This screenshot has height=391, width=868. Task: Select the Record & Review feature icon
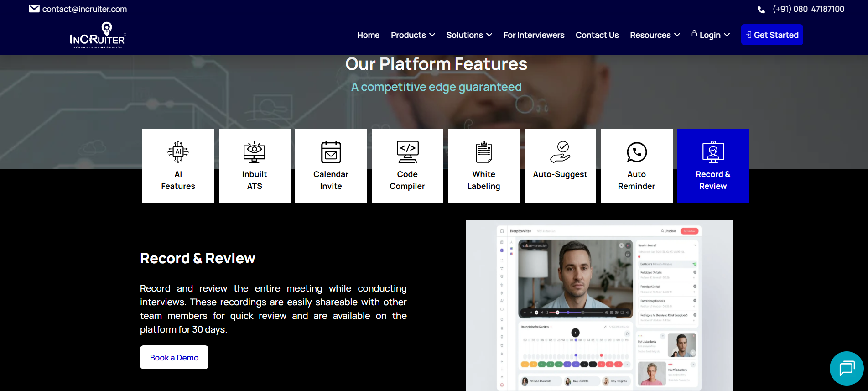click(x=713, y=152)
